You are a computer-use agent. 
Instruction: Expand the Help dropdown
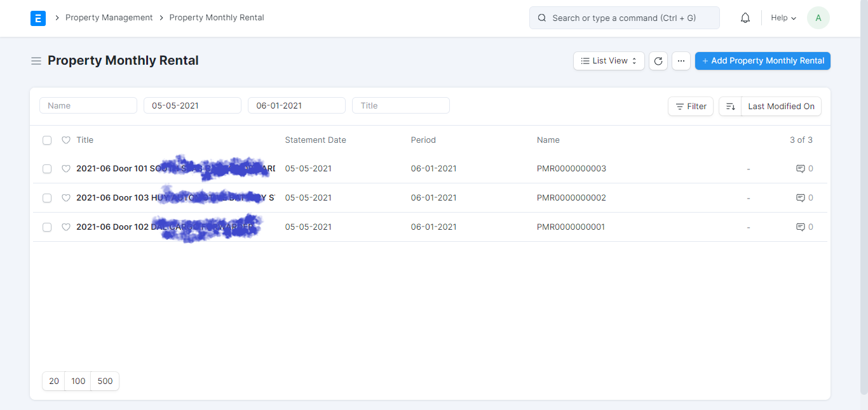[782, 17]
